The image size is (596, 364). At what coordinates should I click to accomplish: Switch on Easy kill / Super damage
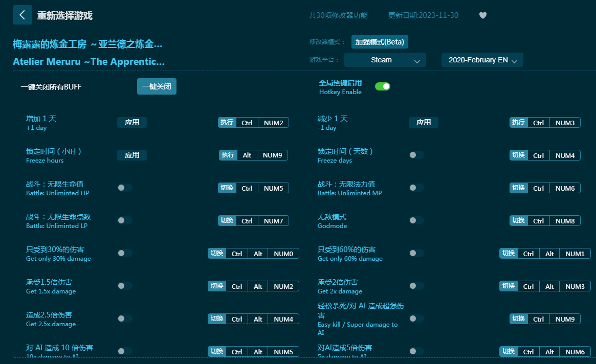pos(416,318)
